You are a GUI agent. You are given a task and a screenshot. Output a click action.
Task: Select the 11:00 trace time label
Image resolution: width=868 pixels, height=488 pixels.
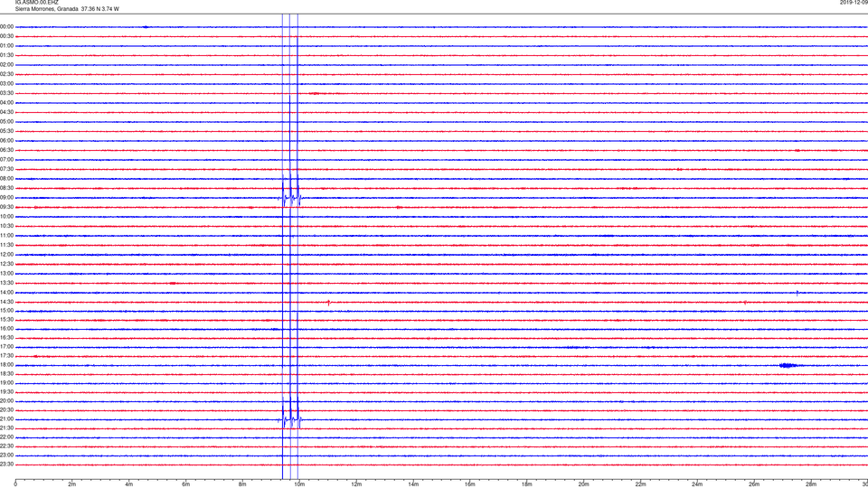point(6,236)
